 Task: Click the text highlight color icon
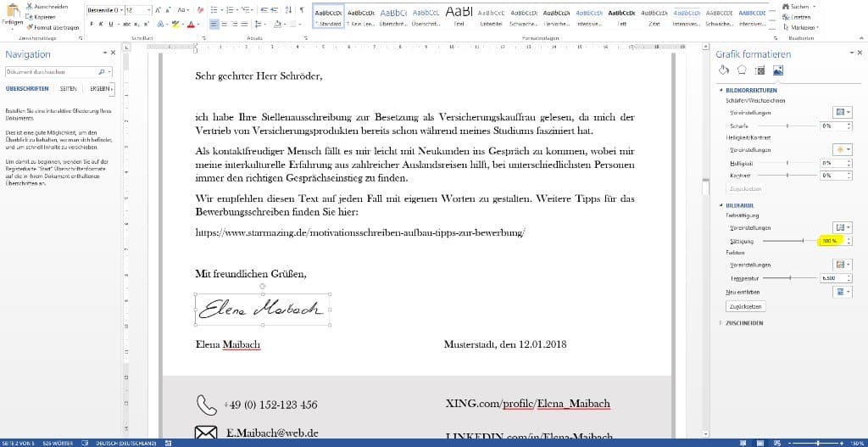175,25
